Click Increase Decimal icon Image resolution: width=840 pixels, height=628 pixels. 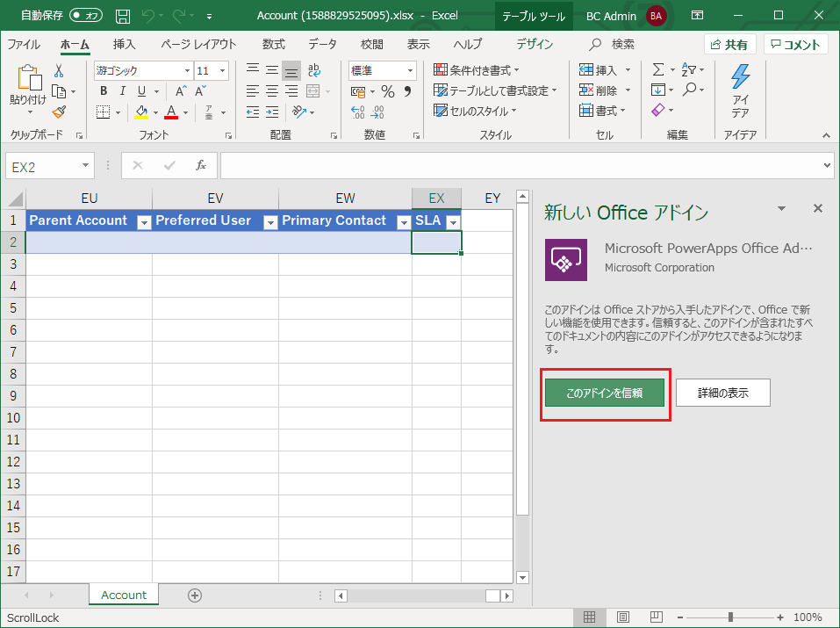358,112
